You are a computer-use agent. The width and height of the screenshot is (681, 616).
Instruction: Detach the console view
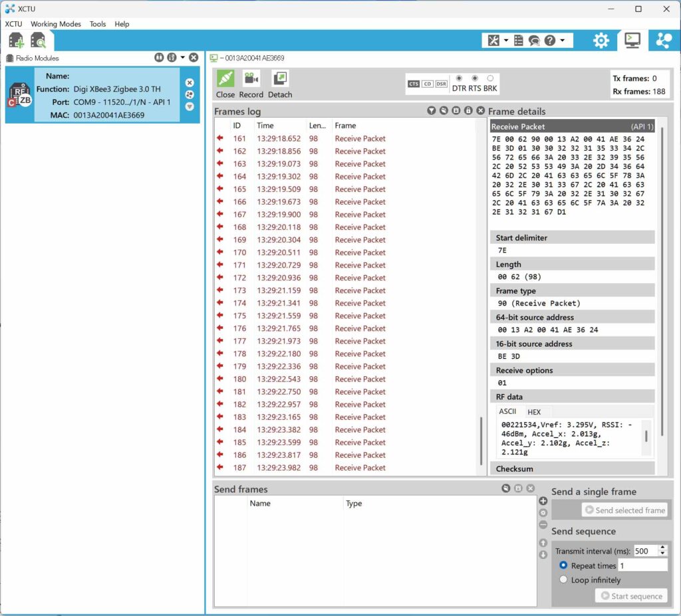tap(280, 84)
